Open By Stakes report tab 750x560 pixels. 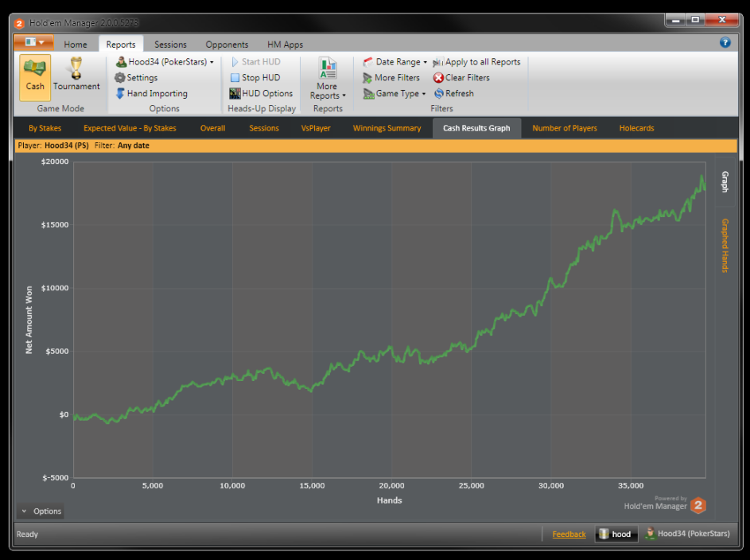click(x=45, y=128)
